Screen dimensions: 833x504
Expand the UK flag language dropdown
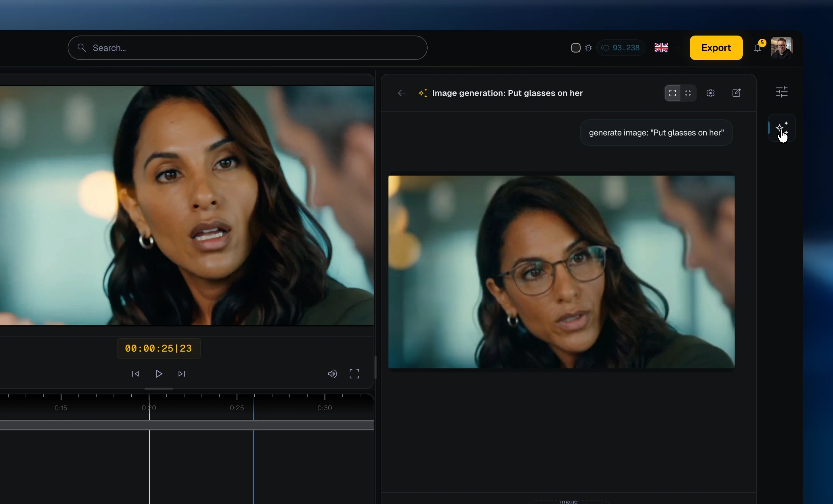pos(665,48)
